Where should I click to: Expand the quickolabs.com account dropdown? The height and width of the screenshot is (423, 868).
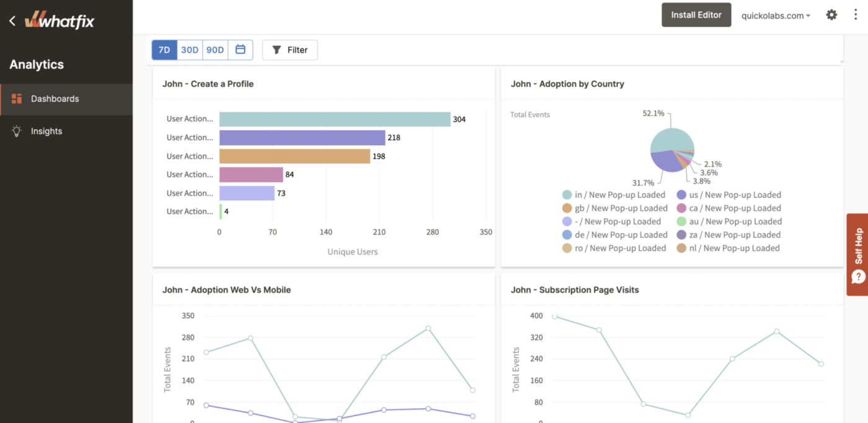776,16
